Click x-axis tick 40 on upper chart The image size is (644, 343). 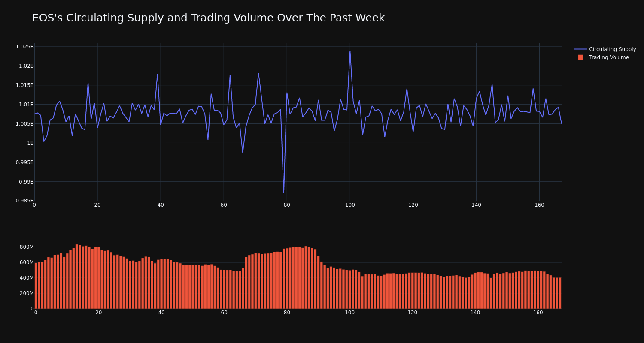(x=161, y=205)
